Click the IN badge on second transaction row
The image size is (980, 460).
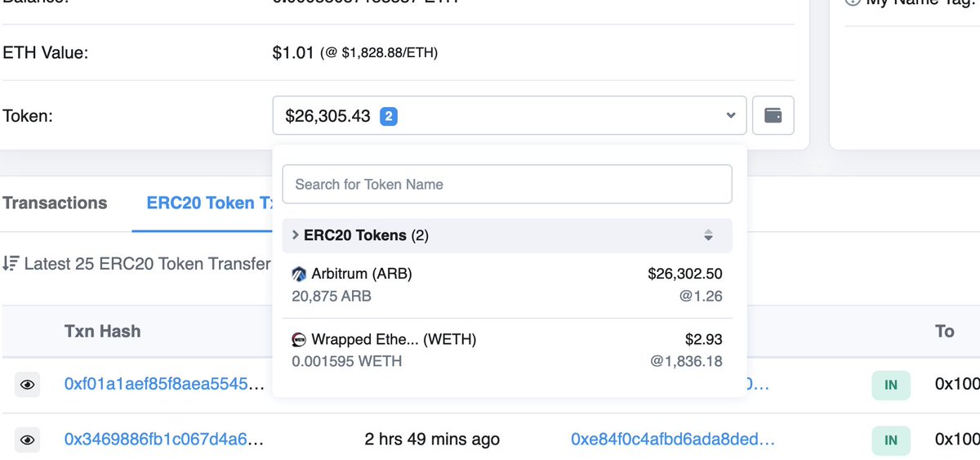click(890, 440)
